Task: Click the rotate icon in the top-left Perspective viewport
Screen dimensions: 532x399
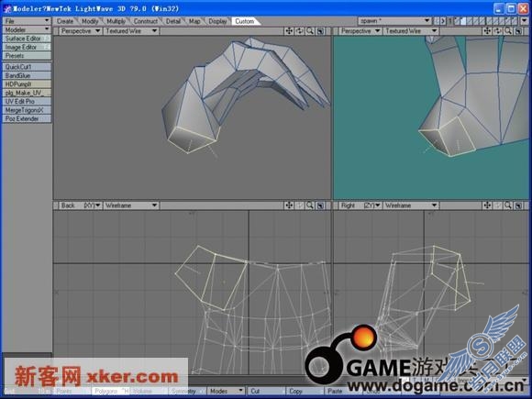Action: click(300, 31)
